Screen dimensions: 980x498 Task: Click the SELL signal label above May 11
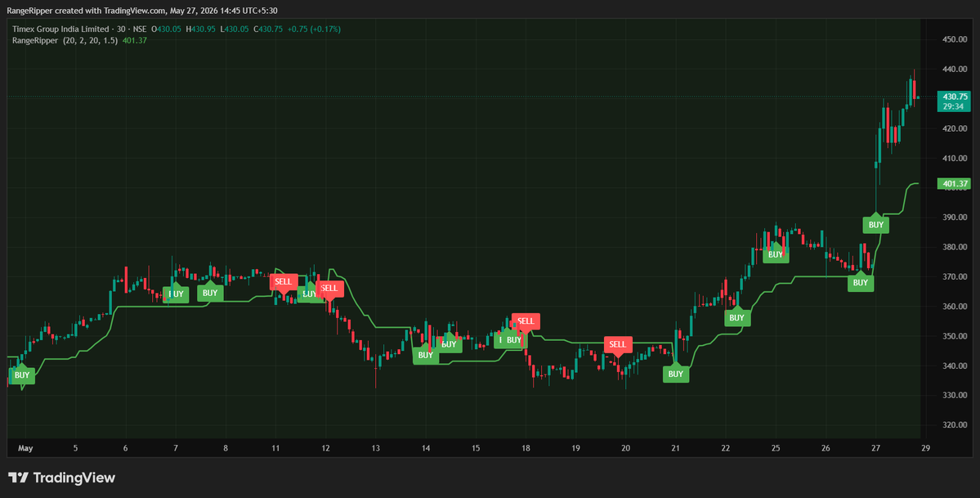coord(283,282)
